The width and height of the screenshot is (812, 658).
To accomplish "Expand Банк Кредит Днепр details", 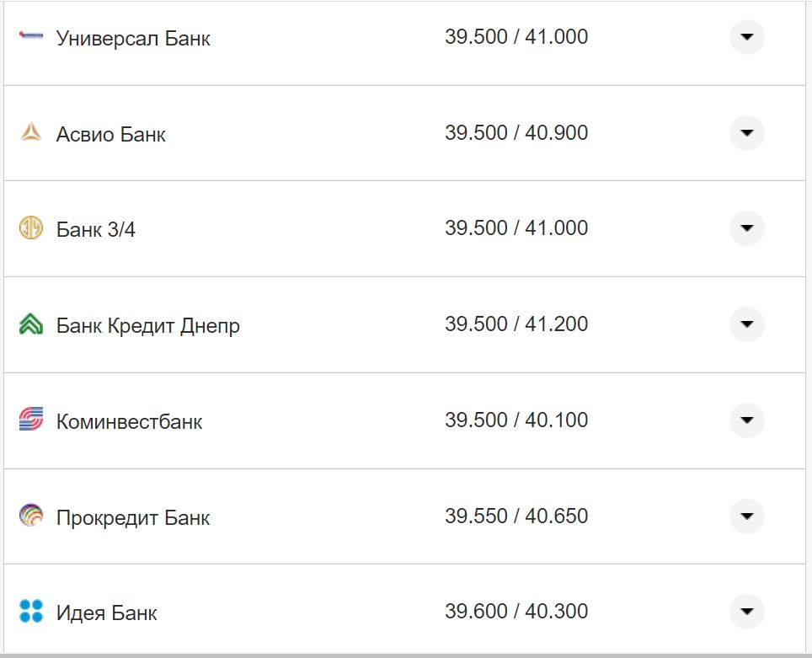I will (x=746, y=324).
